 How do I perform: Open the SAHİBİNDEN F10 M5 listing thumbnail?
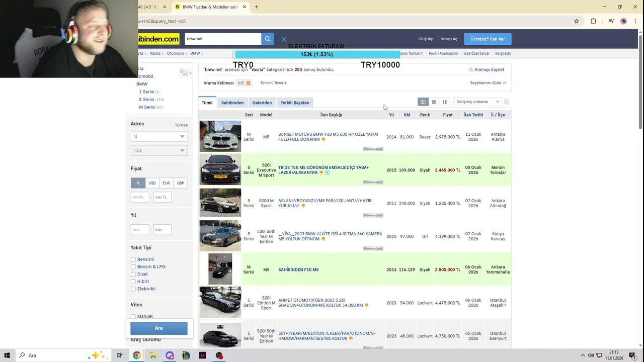click(220, 269)
